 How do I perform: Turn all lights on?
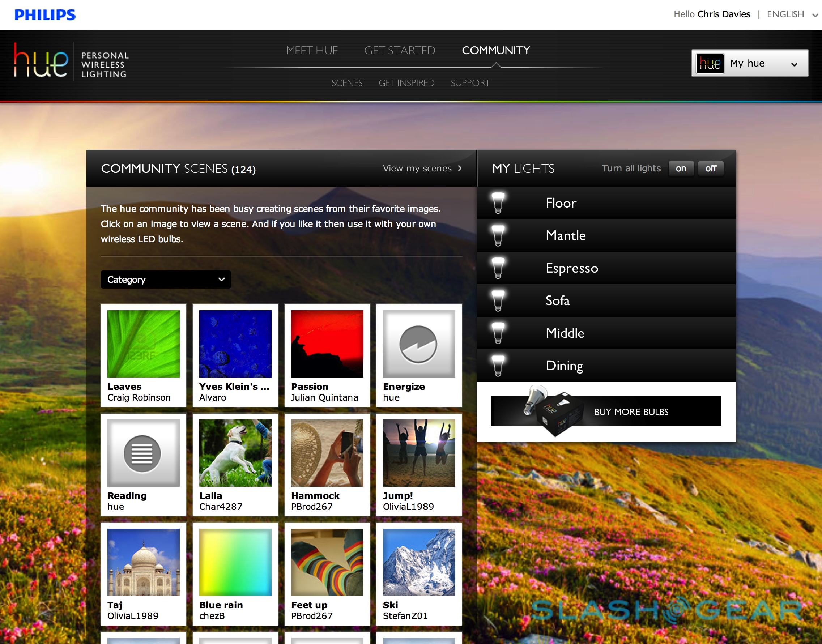[681, 169]
